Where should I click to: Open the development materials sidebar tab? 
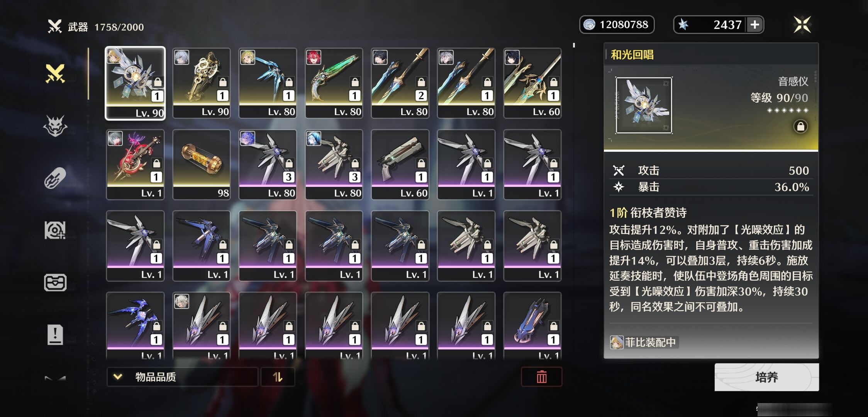55,230
